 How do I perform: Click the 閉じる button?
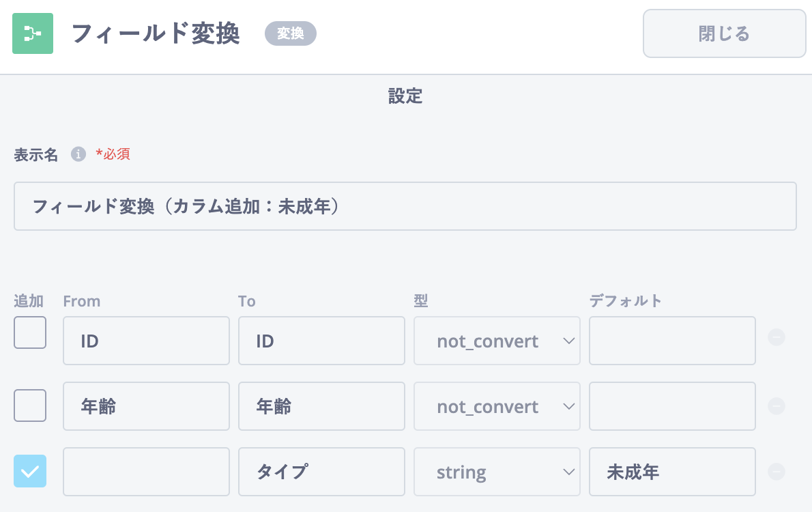pyautogui.click(x=724, y=33)
